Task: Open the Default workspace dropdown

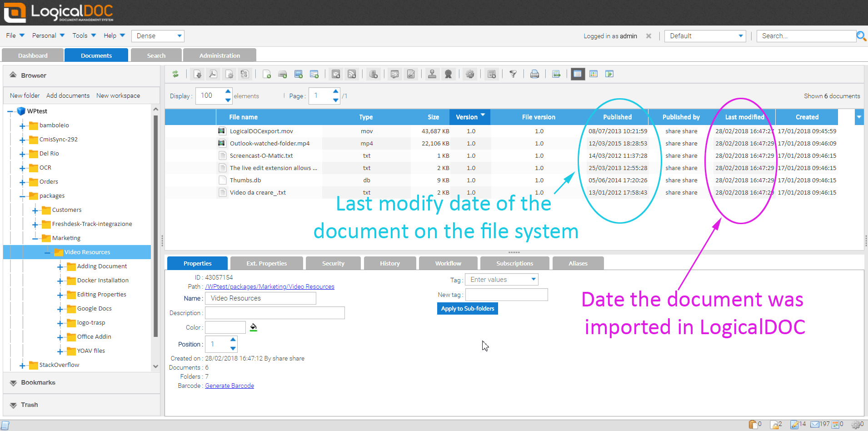Action: click(705, 36)
